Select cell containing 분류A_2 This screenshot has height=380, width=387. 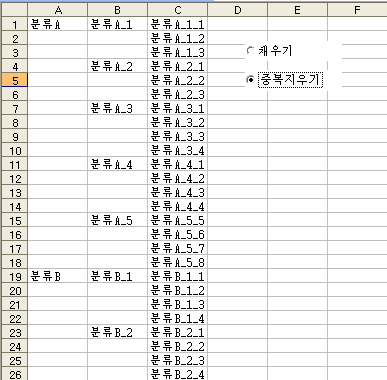tap(118, 66)
